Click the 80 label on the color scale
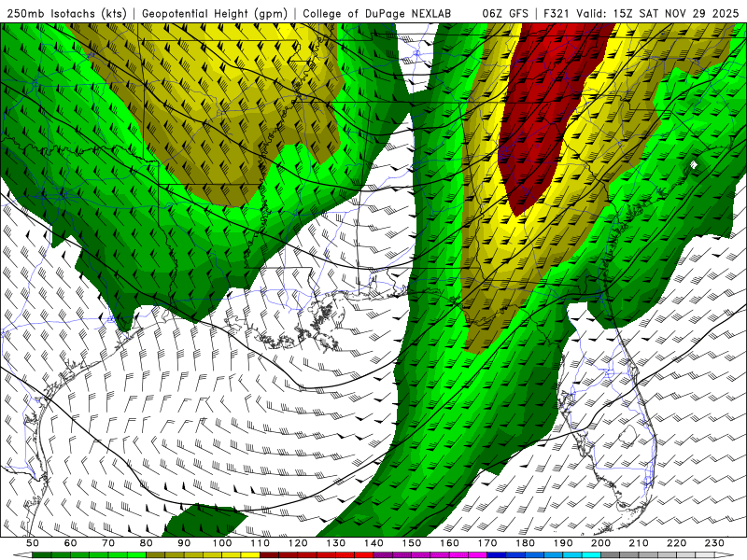The width and height of the screenshot is (747, 560). click(x=147, y=543)
